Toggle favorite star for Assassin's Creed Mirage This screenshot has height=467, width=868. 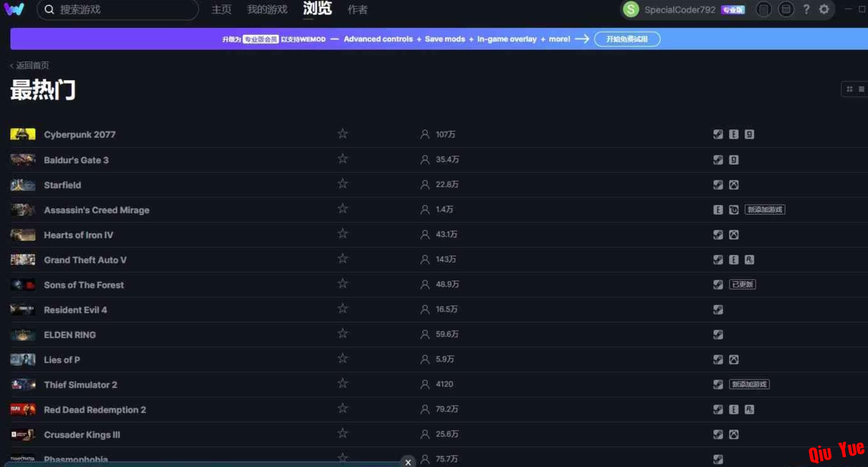[x=343, y=209]
